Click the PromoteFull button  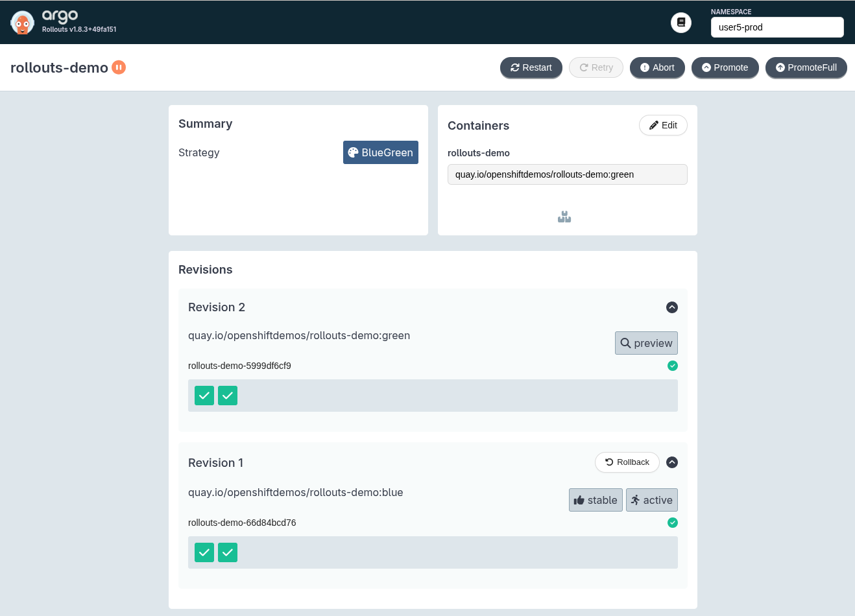806,67
